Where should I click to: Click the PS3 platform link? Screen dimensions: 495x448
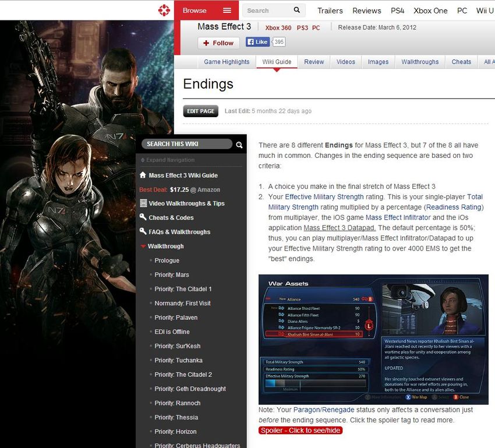tap(302, 28)
